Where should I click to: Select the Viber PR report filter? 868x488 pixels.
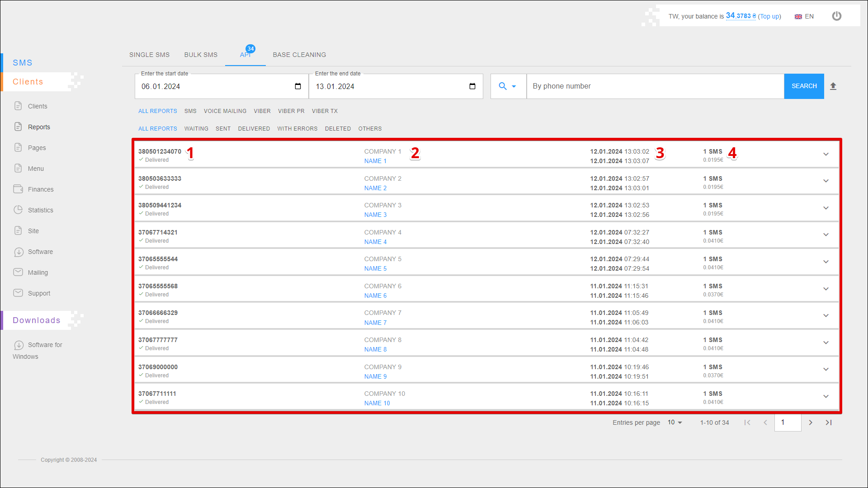point(291,111)
